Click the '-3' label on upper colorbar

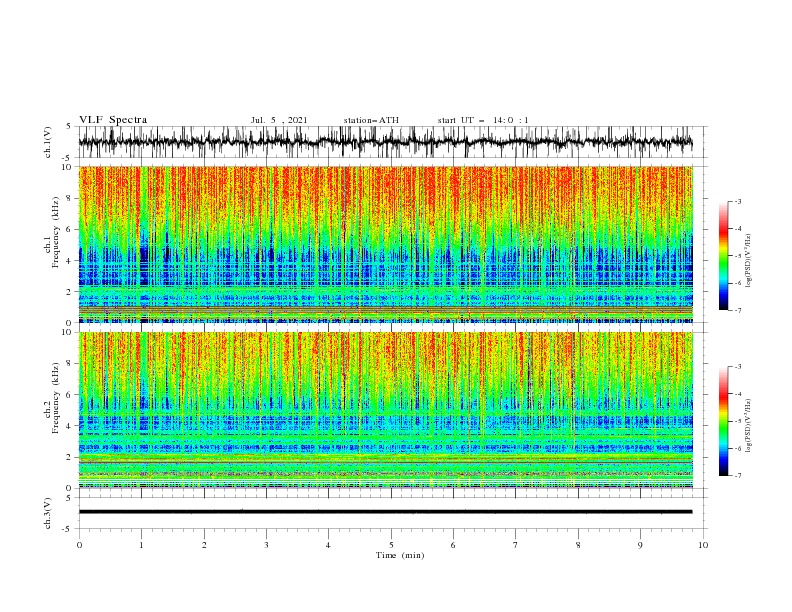click(x=737, y=201)
